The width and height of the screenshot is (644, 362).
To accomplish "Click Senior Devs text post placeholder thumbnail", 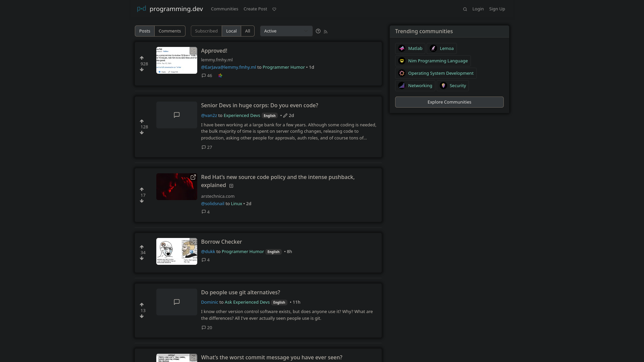I will [x=177, y=115].
